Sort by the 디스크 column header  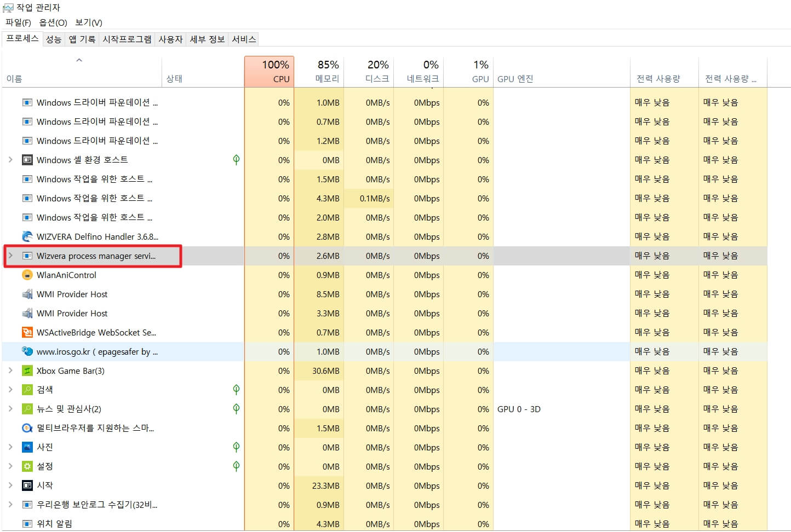click(369, 72)
